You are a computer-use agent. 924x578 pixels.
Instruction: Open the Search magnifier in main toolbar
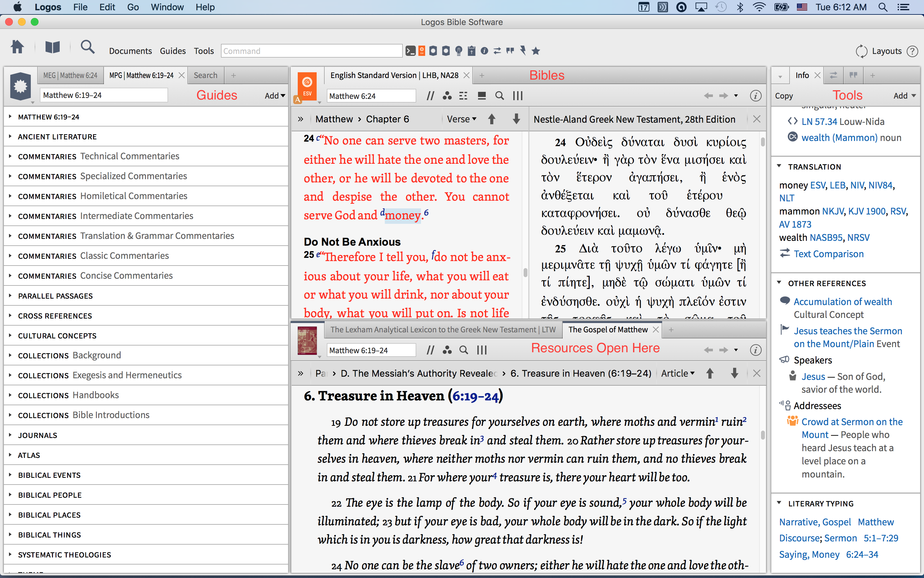[88, 47]
